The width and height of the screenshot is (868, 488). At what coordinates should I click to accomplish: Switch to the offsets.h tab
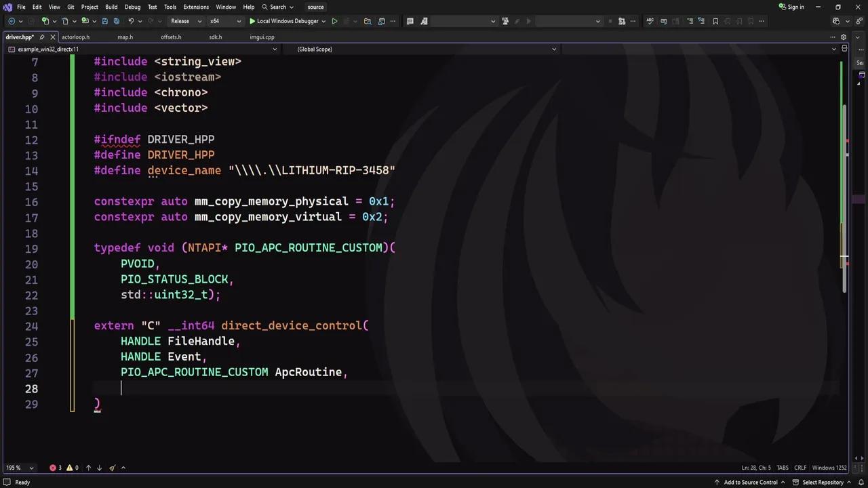coord(171,37)
